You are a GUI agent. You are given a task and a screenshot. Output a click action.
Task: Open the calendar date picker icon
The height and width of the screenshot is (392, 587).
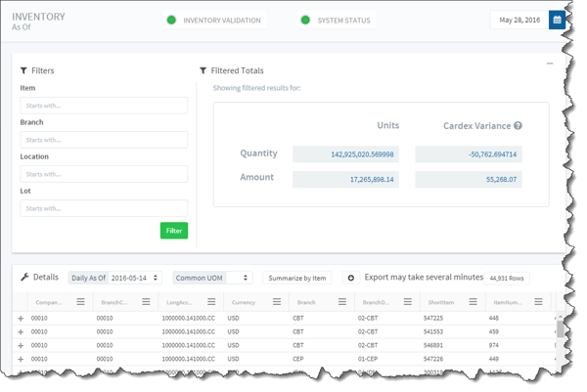[556, 19]
